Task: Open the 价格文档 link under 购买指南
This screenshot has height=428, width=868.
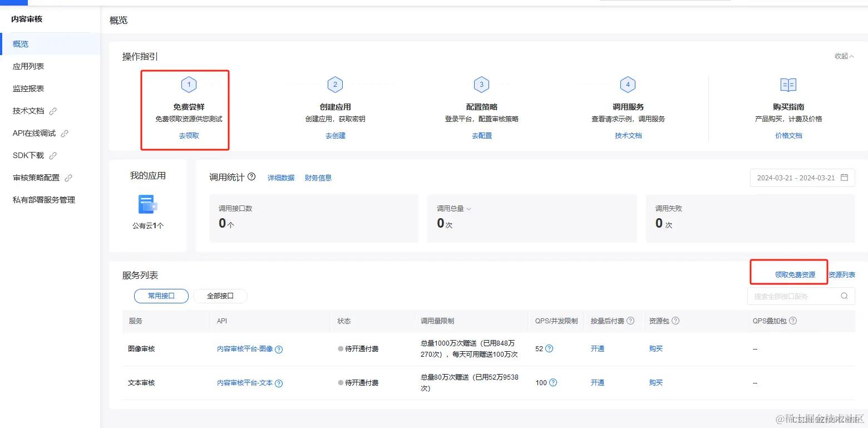Action: (789, 136)
